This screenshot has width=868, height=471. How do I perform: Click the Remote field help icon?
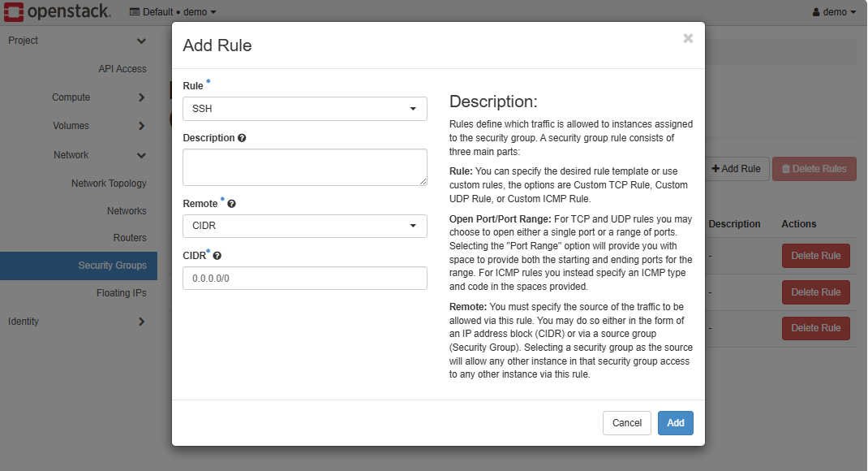coord(232,204)
